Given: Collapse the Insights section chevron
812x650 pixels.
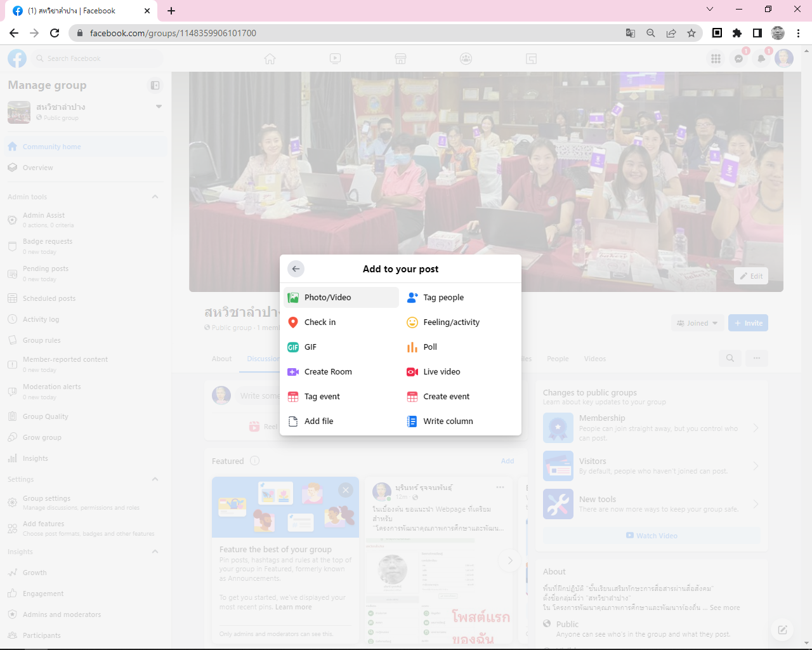Looking at the screenshot, I should (x=155, y=552).
